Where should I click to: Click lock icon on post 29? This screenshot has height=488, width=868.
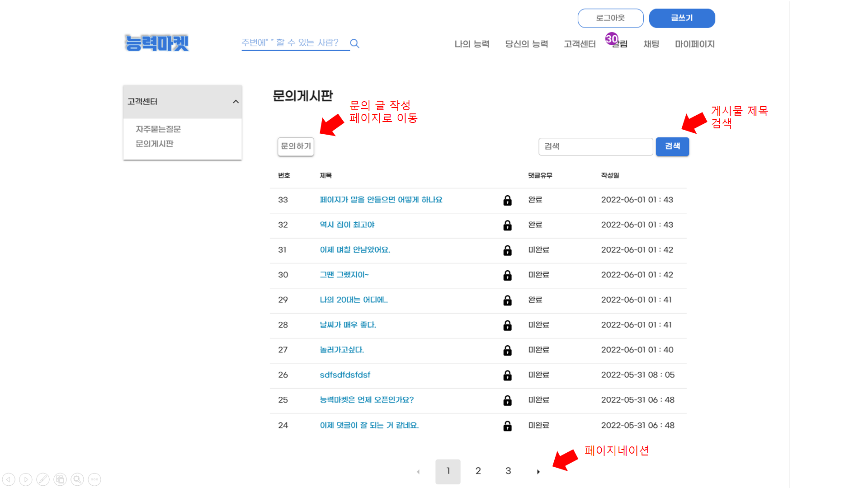coord(507,300)
